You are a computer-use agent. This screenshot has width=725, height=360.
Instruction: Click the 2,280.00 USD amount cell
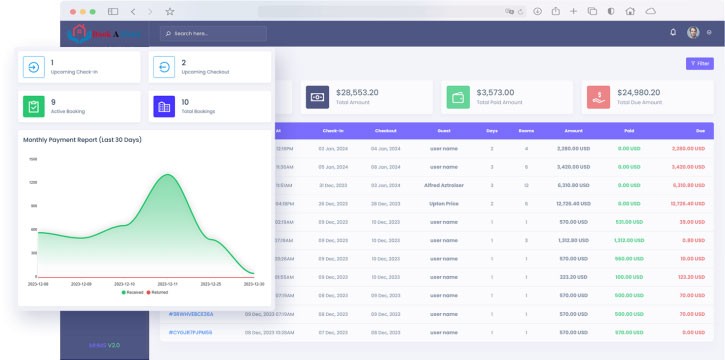click(573, 149)
